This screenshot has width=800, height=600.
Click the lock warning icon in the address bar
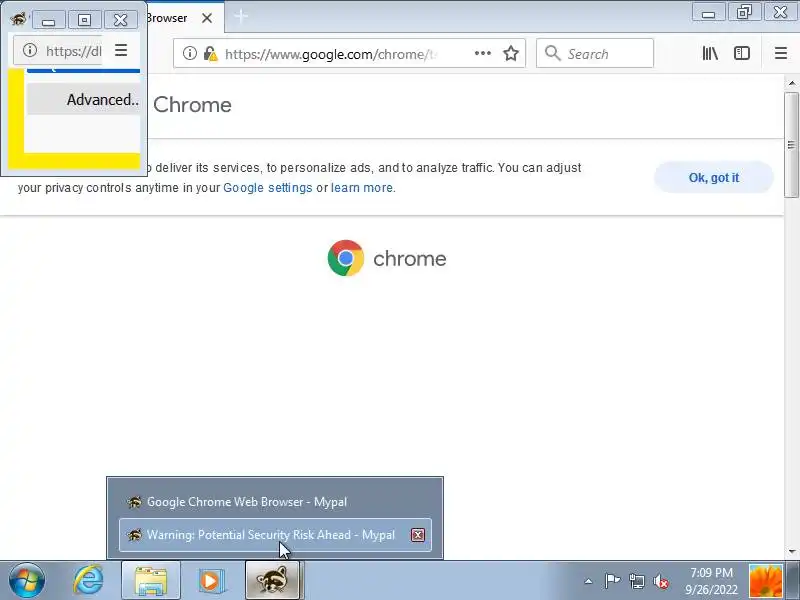pyautogui.click(x=211, y=53)
